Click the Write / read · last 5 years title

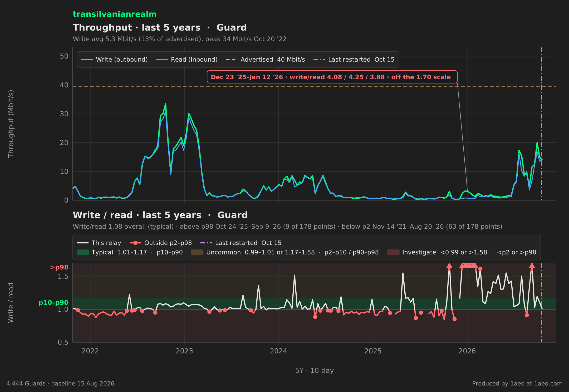[x=160, y=215]
